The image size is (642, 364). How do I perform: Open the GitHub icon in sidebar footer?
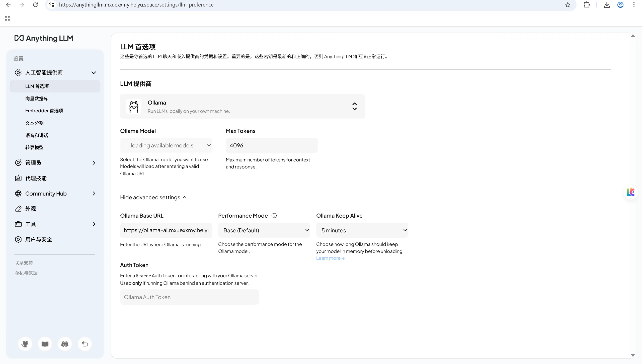[25, 344]
